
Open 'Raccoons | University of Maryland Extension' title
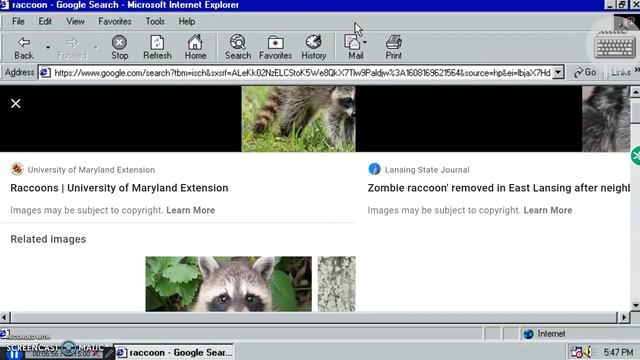[119, 188]
